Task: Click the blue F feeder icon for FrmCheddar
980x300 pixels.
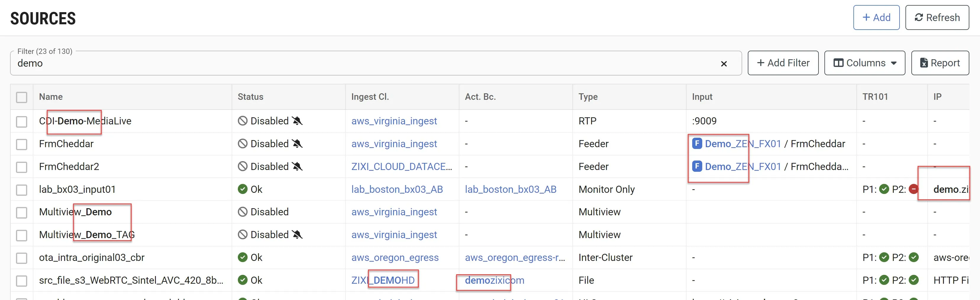Action: pyautogui.click(x=697, y=144)
